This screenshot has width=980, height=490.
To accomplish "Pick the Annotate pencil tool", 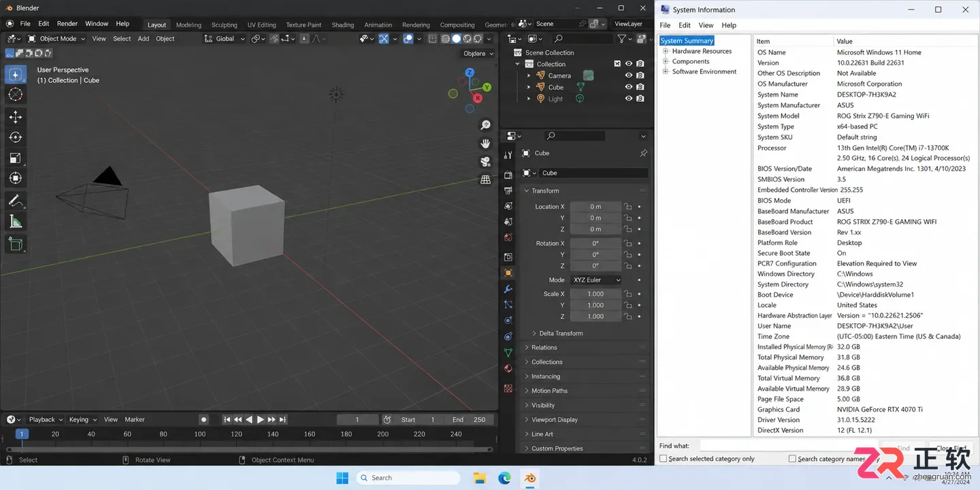I will [x=15, y=201].
